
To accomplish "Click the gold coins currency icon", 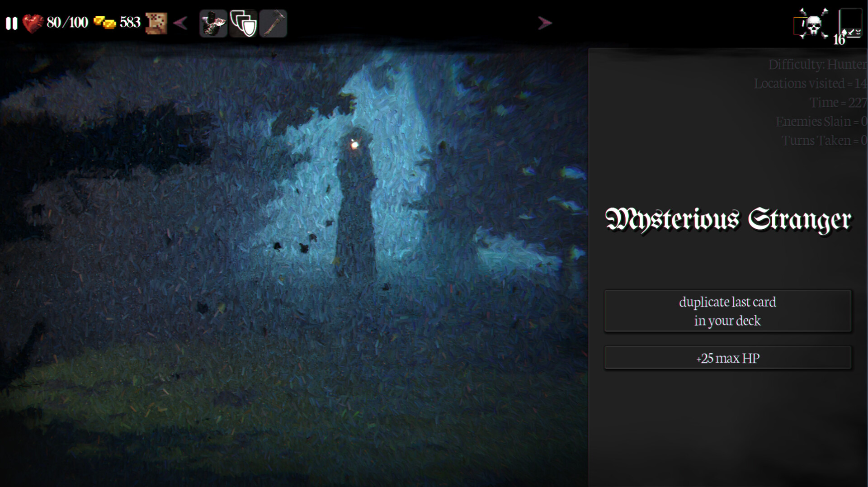I will 106,22.
